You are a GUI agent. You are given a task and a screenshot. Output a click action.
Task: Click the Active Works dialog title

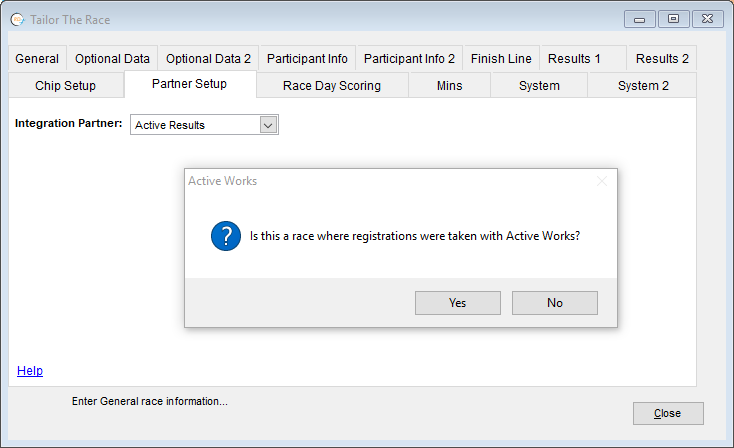[x=222, y=181]
